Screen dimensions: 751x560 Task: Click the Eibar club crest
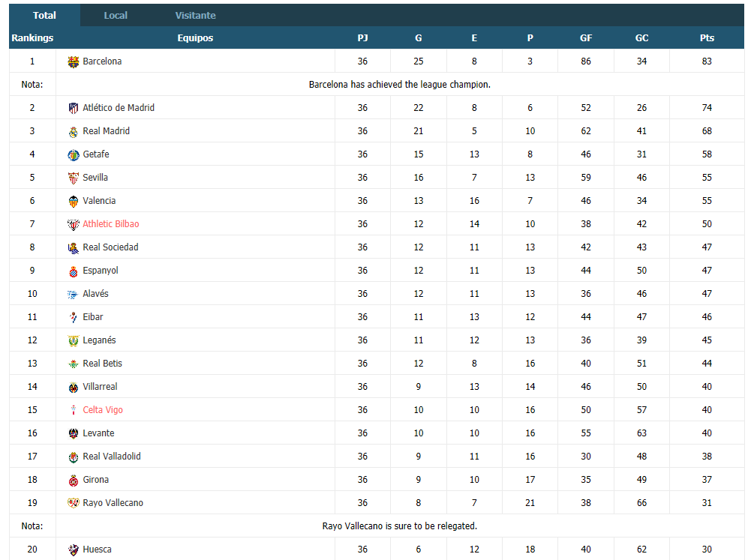pos(74,317)
